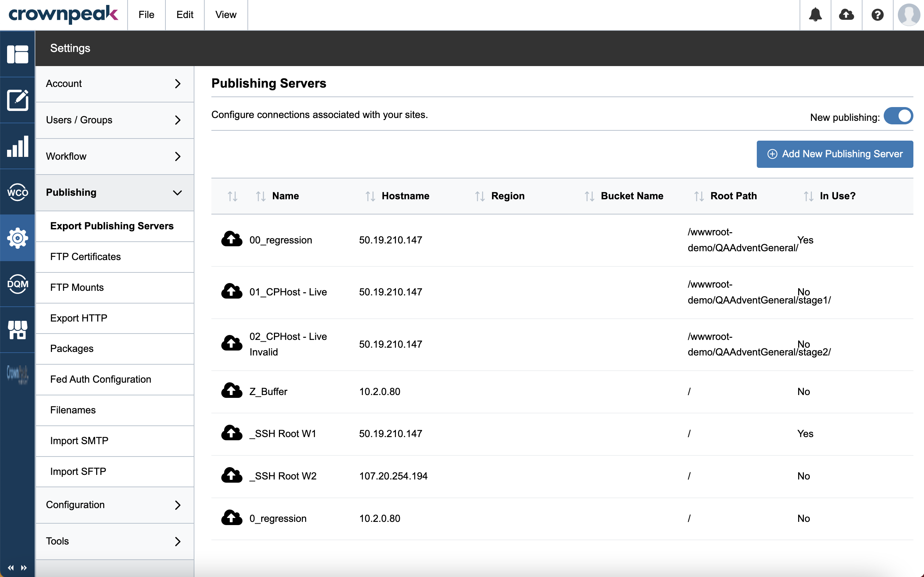This screenshot has height=577, width=924.
Task: Select FTP Certificates item
Action: (x=115, y=257)
